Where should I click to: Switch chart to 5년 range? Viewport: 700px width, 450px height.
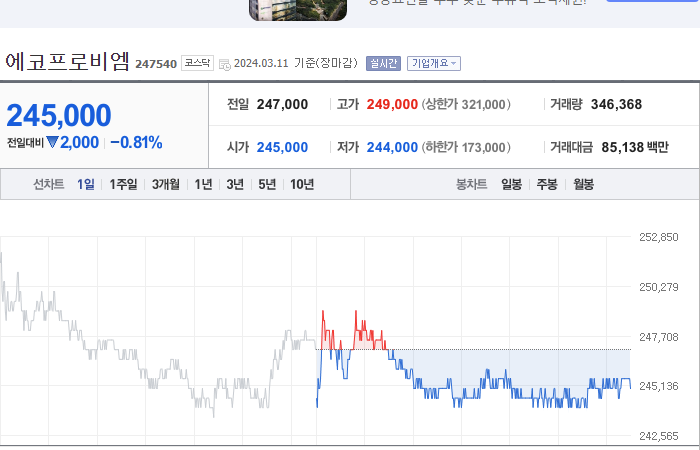pyautogui.click(x=267, y=184)
